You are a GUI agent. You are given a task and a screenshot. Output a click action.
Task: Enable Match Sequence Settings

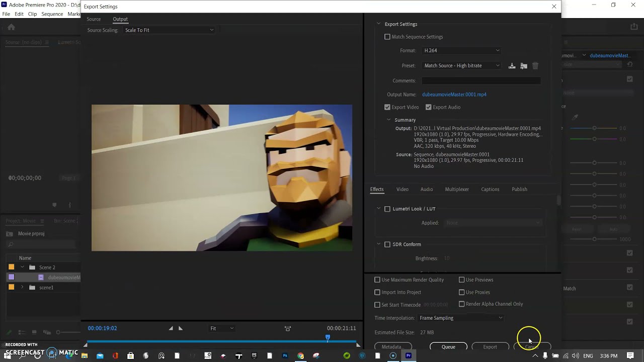[387, 37]
